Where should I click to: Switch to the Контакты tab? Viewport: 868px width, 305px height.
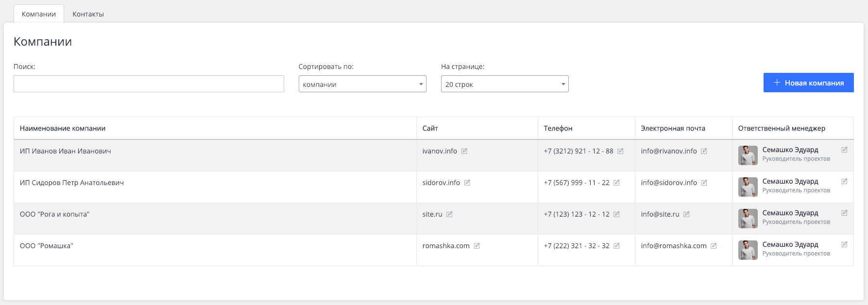point(88,14)
